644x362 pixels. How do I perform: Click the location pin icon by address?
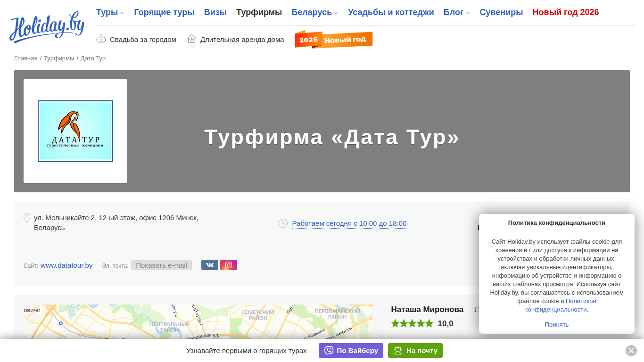27,218
